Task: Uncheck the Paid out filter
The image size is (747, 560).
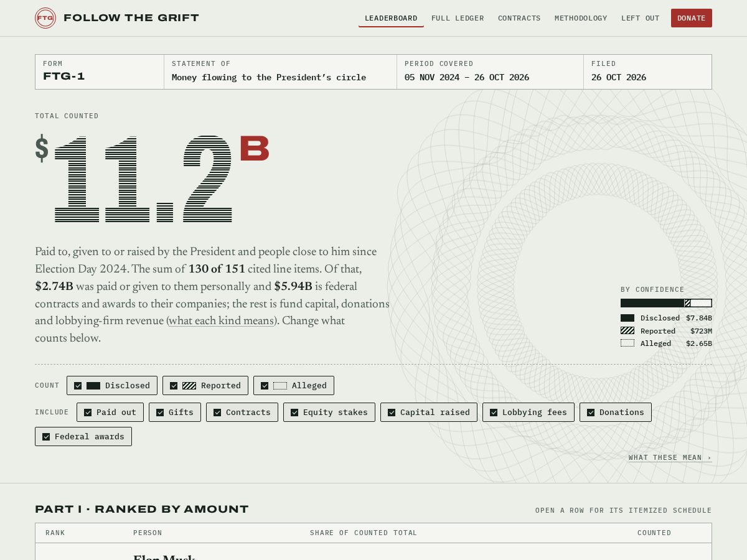Action: [x=110, y=412]
